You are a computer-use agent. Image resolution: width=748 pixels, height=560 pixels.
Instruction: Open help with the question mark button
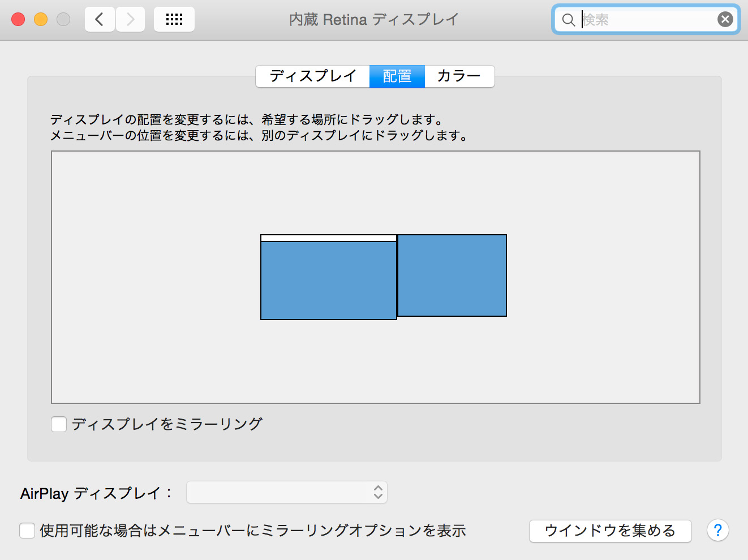coord(717,531)
